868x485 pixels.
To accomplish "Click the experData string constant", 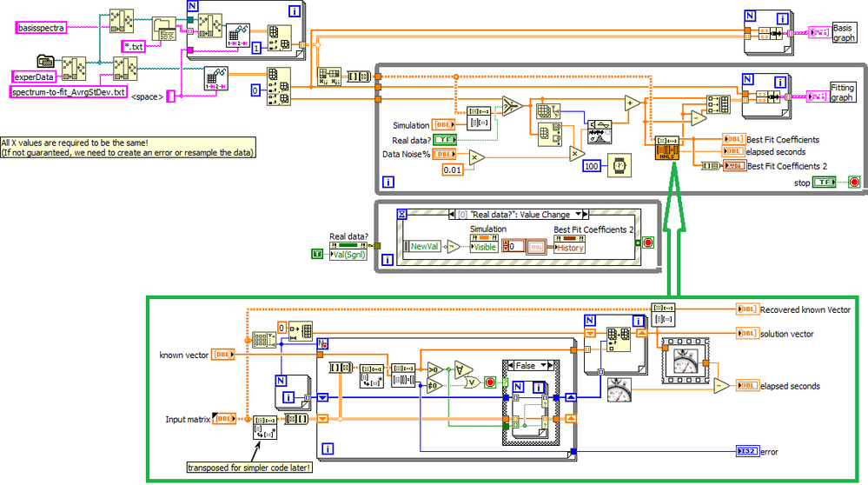I will (x=34, y=77).
